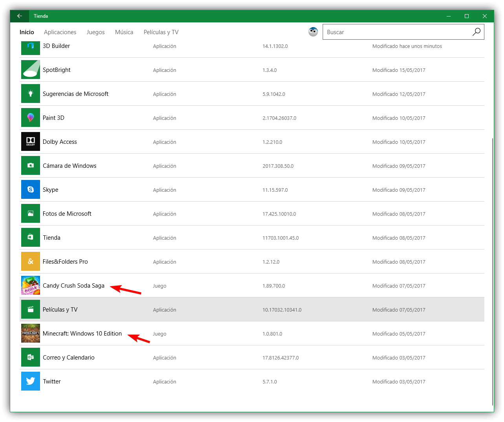Select the Files&Folders Pro name
Viewport: 504px width, 422px height.
point(65,262)
